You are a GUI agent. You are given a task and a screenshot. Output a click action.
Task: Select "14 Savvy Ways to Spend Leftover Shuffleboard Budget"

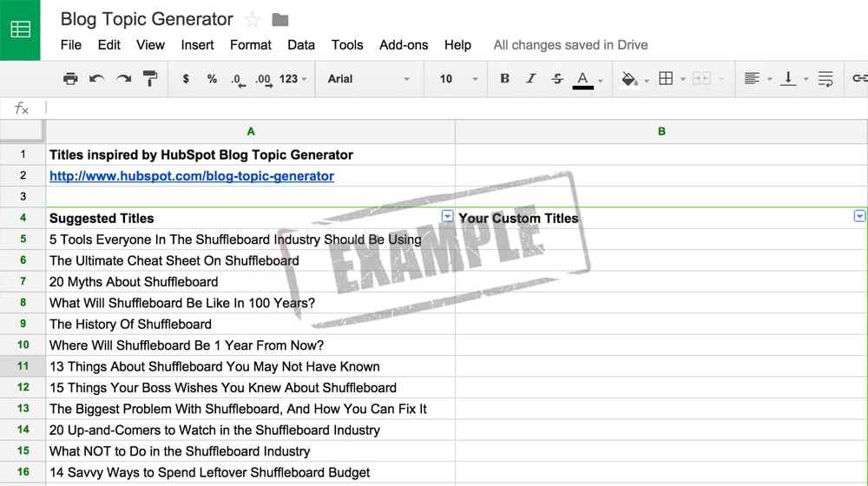click(251, 472)
